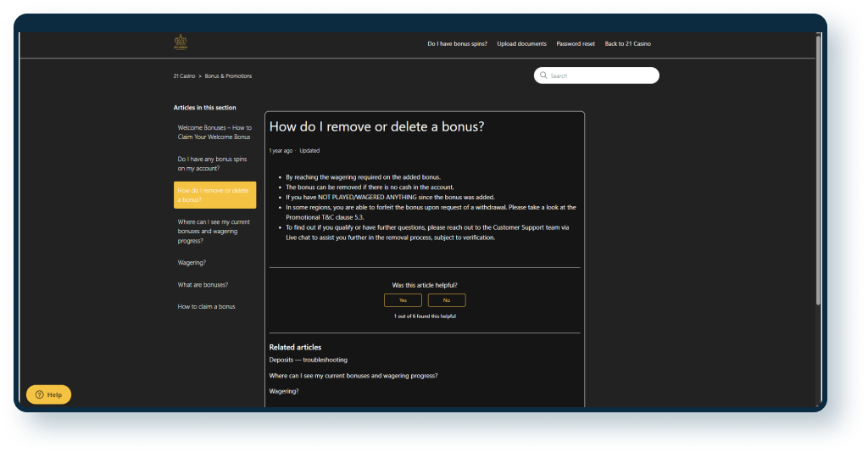Click '1 year ago' timestamp text

tap(281, 151)
